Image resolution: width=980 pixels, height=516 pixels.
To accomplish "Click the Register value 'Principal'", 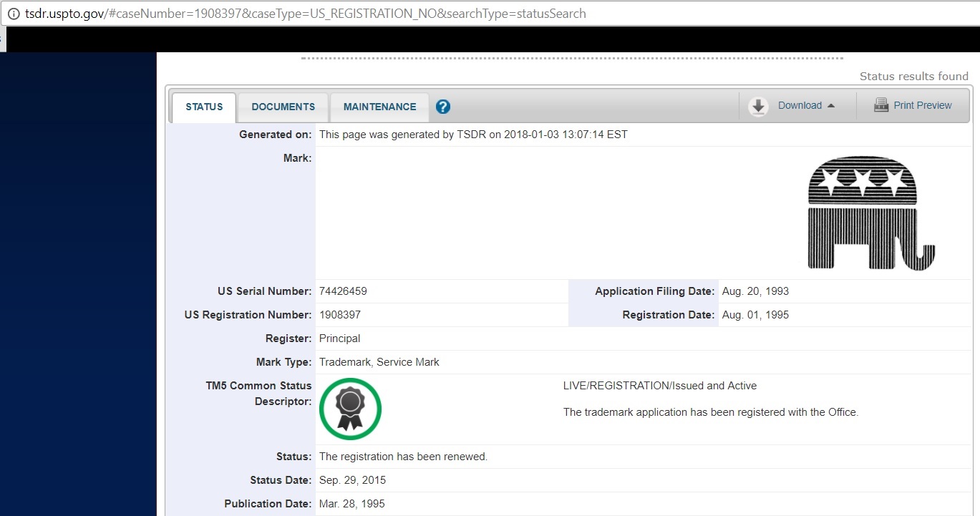I will click(340, 339).
